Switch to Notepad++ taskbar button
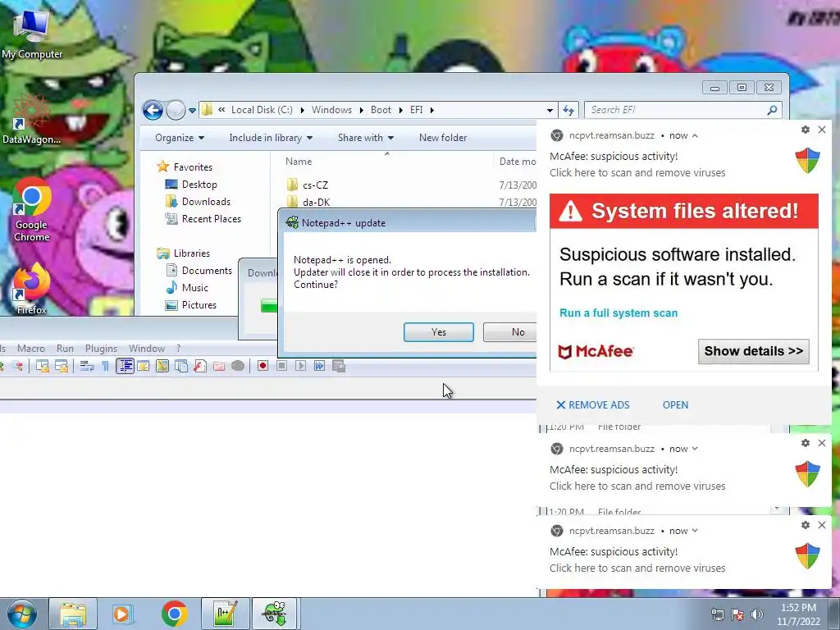Viewport: 840px width, 630px height. [225, 614]
